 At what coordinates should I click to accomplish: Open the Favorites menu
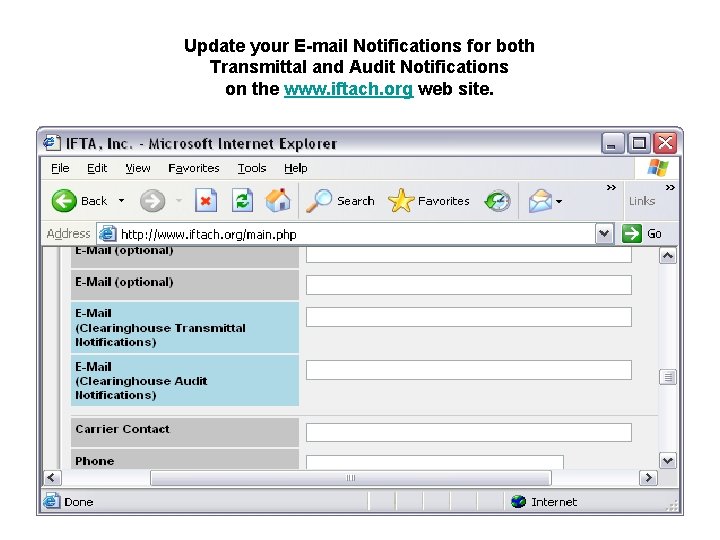coord(194,169)
